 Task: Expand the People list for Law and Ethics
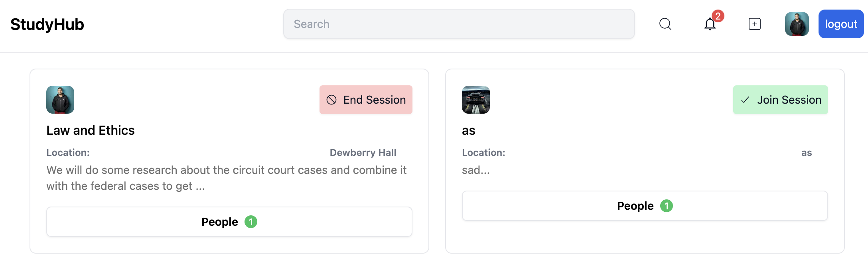coord(229,221)
